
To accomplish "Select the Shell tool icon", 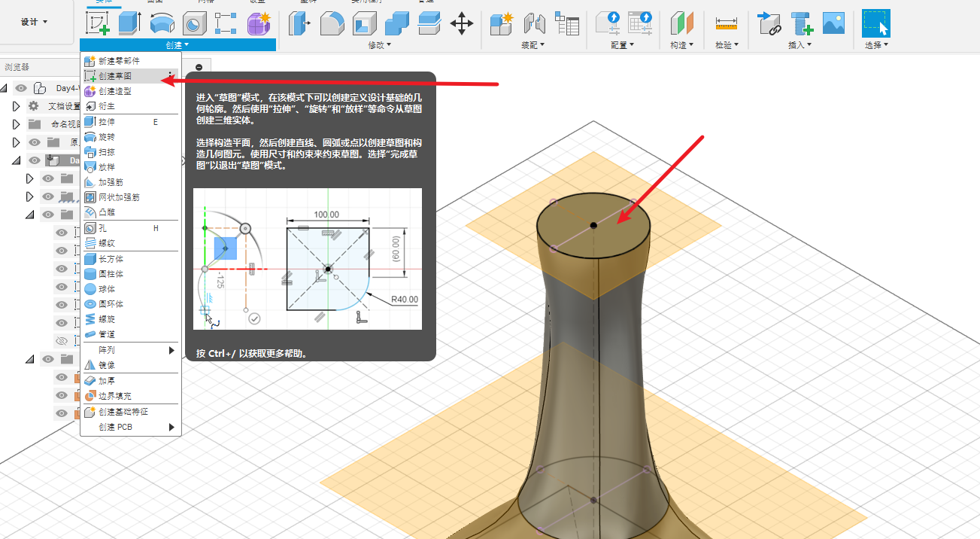I will 364,23.
